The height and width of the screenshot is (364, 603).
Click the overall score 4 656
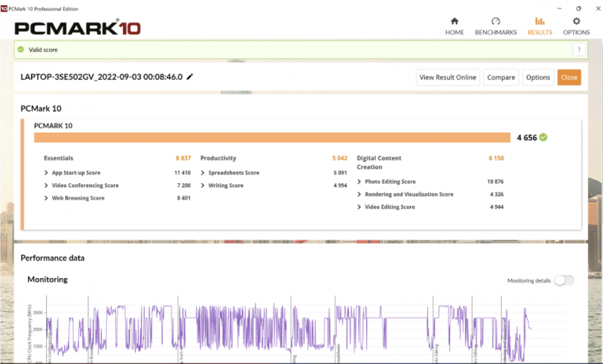click(x=526, y=138)
